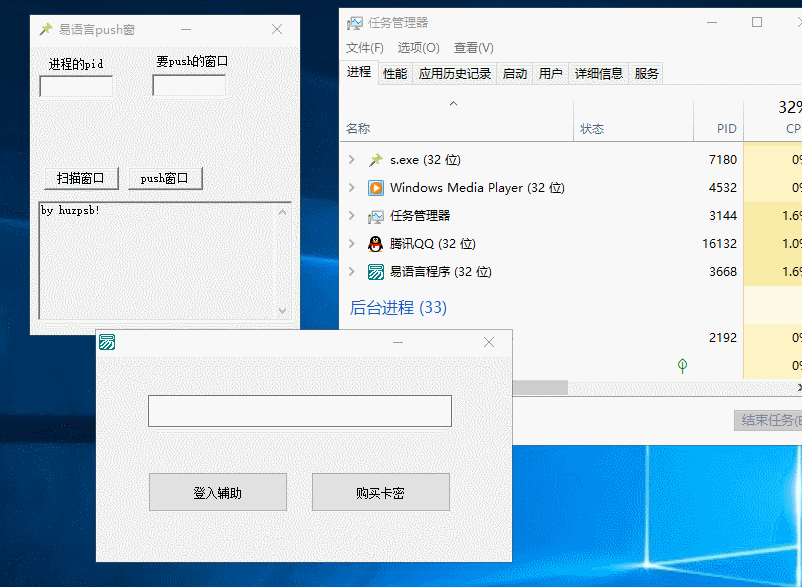Select PID value 3144
Image resolution: width=802 pixels, height=587 pixels.
pyautogui.click(x=723, y=216)
